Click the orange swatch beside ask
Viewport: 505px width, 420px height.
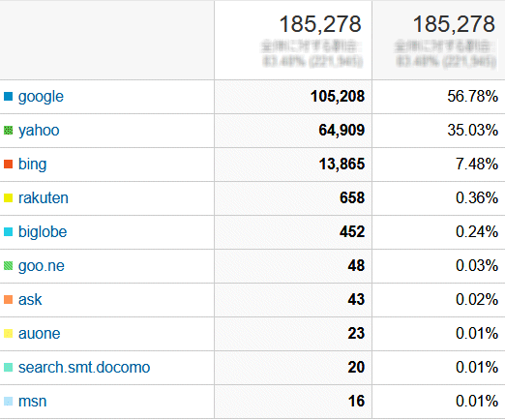tap(8, 300)
